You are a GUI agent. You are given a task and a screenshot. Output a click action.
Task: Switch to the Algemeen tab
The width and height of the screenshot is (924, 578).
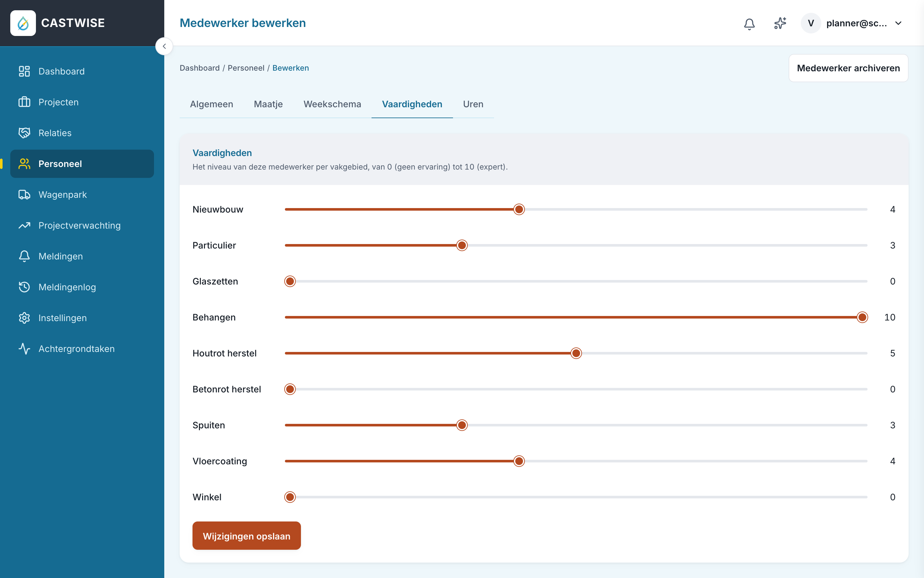211,104
